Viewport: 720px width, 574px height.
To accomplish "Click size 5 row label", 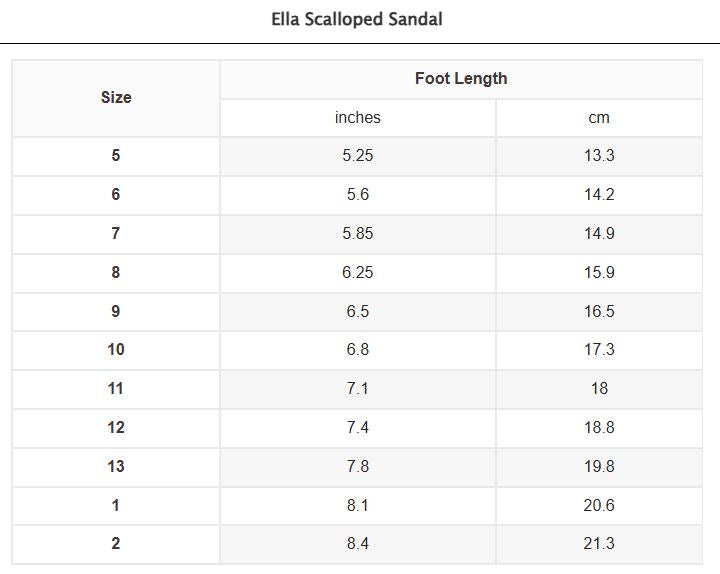I will (x=116, y=156).
